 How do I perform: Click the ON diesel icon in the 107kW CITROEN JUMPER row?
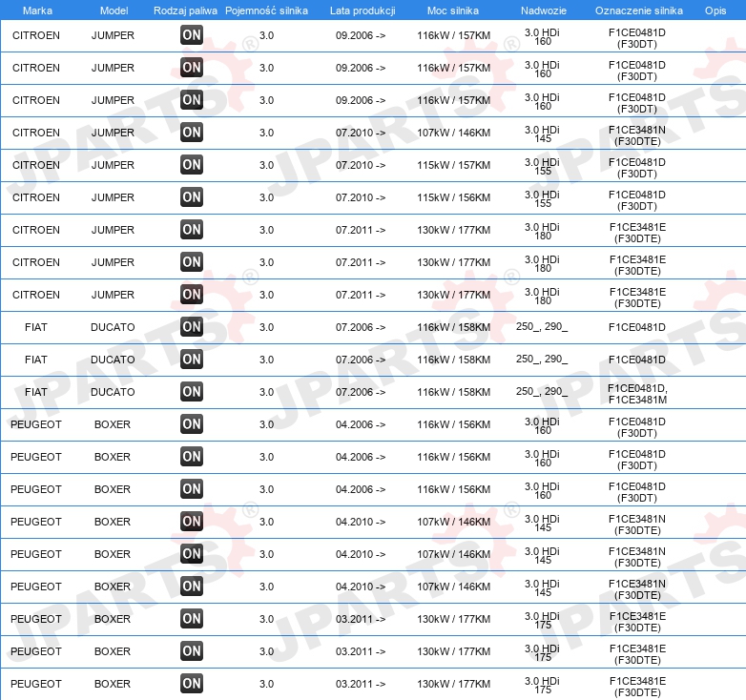click(192, 133)
